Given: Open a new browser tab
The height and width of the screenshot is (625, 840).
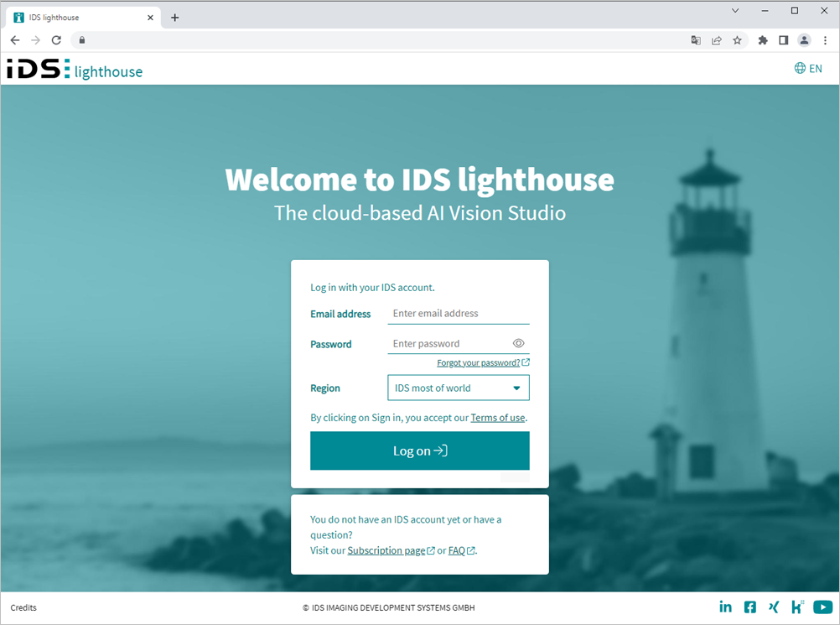Looking at the screenshot, I should coord(175,18).
